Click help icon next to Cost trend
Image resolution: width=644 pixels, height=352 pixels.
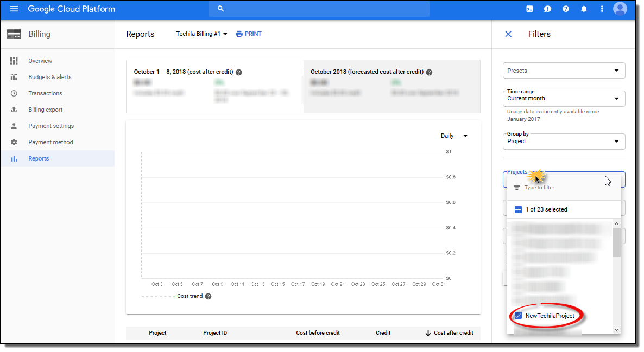coord(209,297)
